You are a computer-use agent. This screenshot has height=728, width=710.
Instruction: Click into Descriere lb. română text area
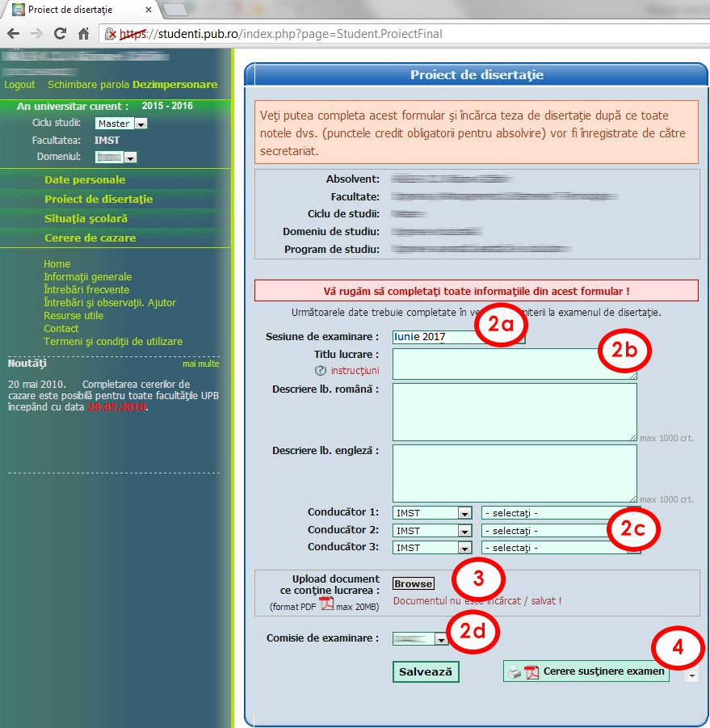(x=515, y=412)
